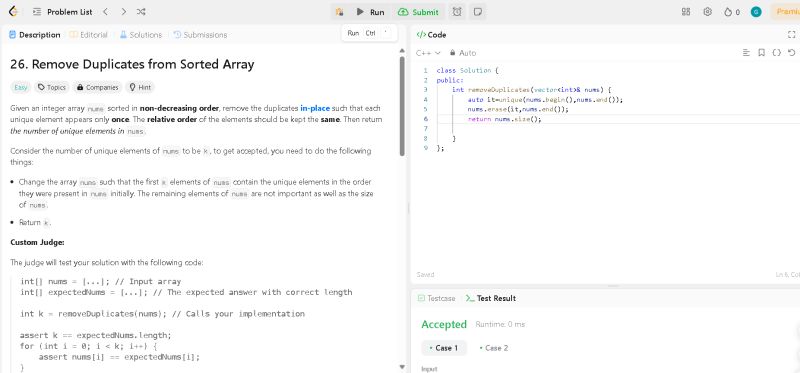Click the curly braces icon in editor
This screenshot has width=800, height=373.
click(777, 53)
